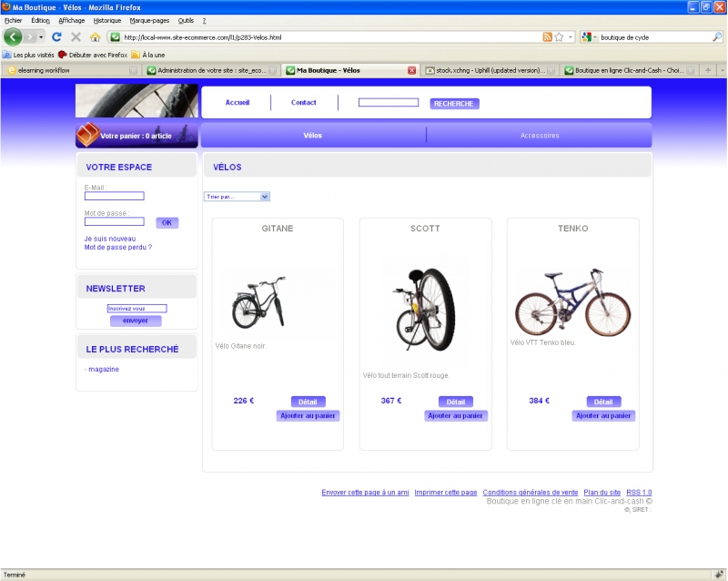Add the Gitane bike to the cart
The image size is (728, 581).
coord(308,415)
